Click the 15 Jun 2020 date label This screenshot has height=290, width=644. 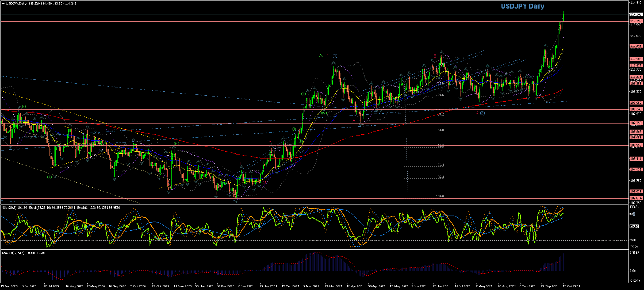pos(9,286)
